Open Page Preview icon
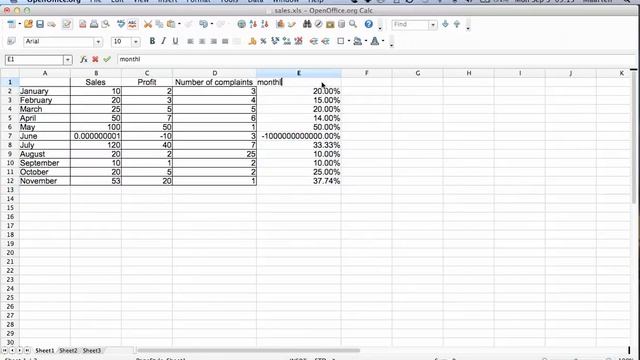 tap(105, 24)
